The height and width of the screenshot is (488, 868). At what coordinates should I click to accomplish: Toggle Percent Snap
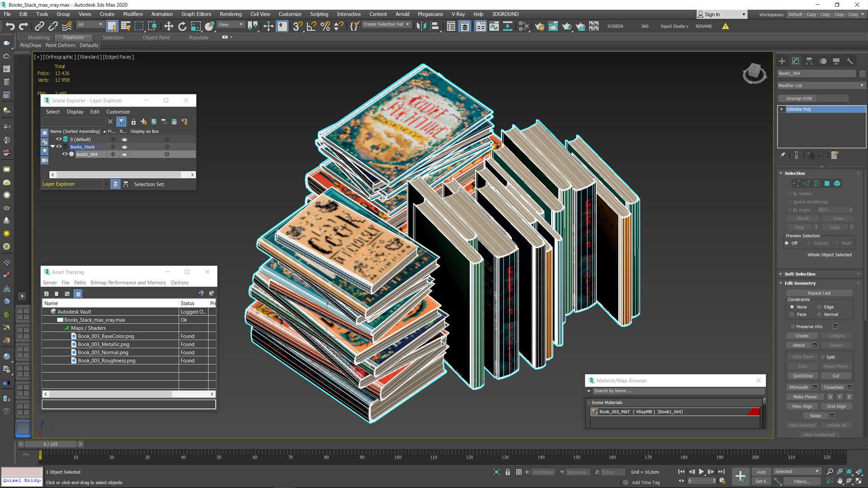325,26
